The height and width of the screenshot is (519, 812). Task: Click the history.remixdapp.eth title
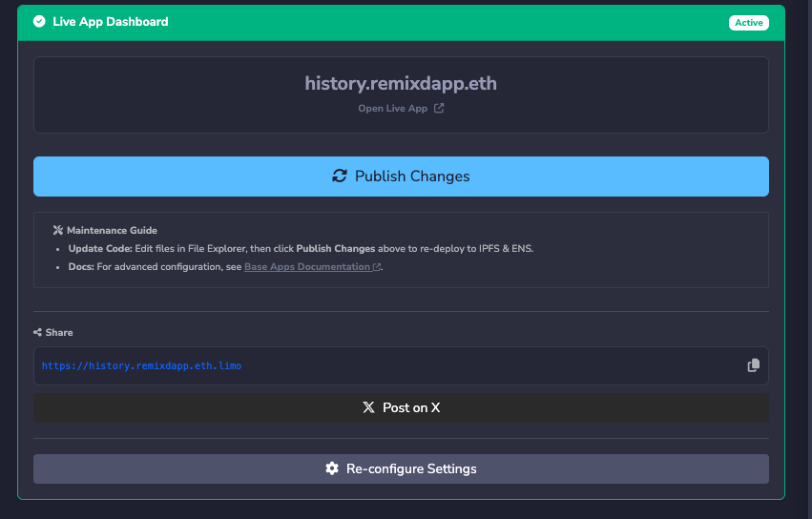401,83
